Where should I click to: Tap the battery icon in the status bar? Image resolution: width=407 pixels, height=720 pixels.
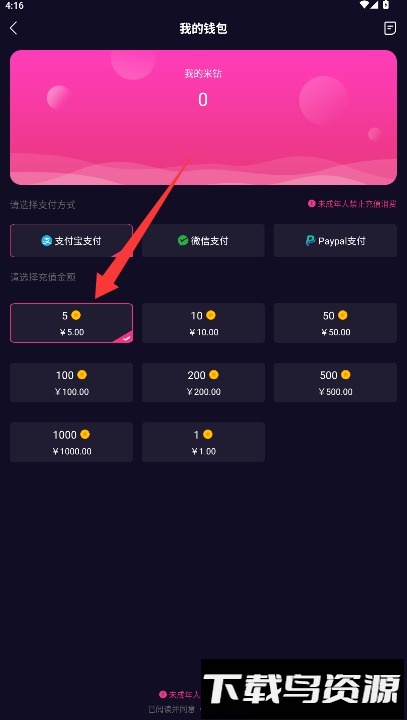click(x=387, y=5)
